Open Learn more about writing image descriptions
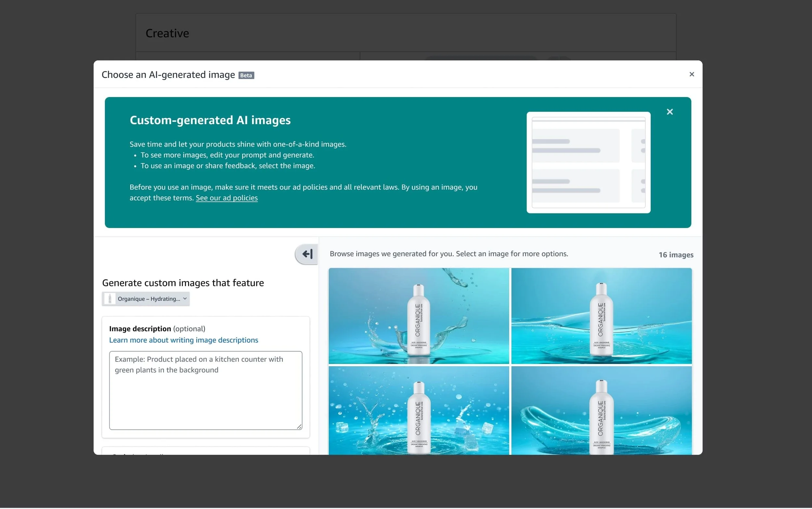 (x=183, y=340)
